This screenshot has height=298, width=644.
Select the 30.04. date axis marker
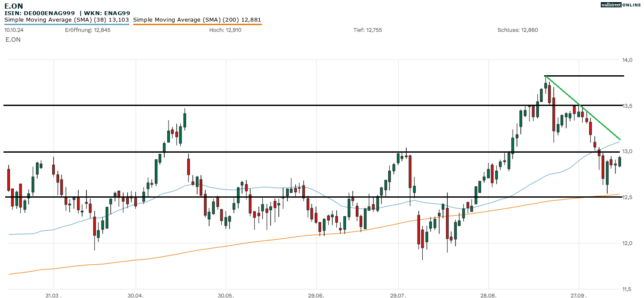coord(136,295)
